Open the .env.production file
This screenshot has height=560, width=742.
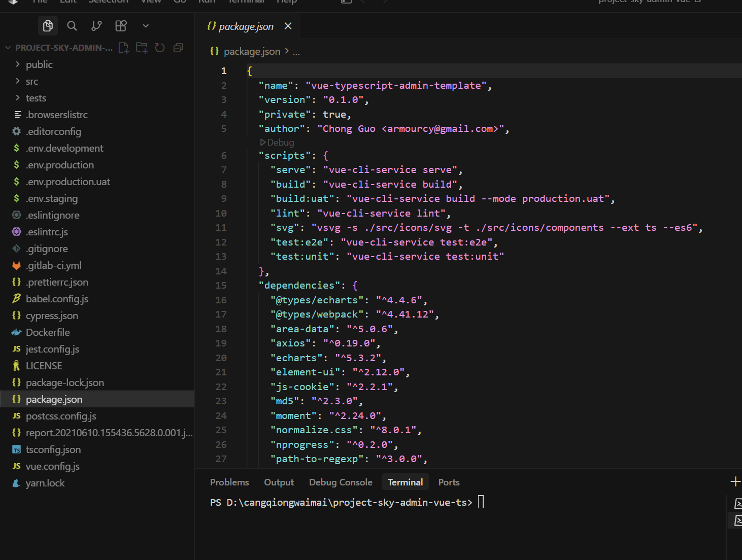[x=97, y=165]
